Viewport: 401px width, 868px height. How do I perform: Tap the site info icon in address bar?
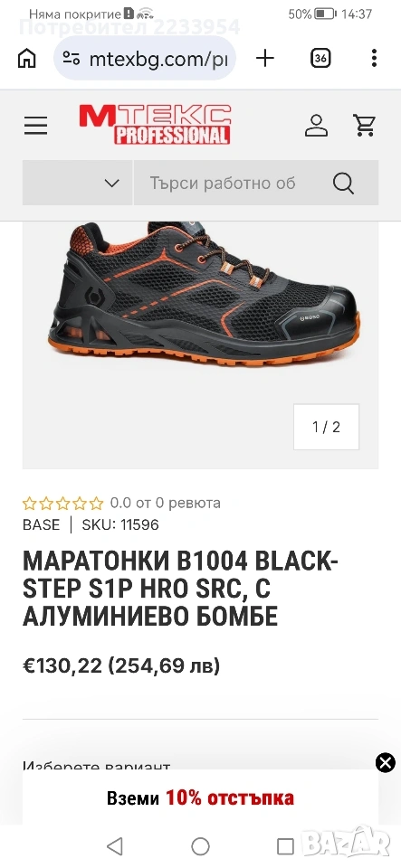click(x=71, y=59)
